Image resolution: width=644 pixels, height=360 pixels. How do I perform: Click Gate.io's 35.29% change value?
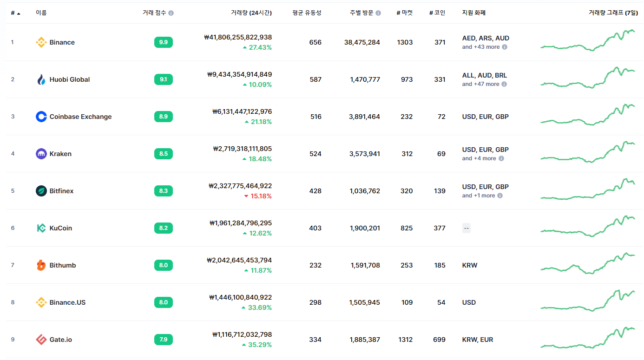[x=257, y=345]
